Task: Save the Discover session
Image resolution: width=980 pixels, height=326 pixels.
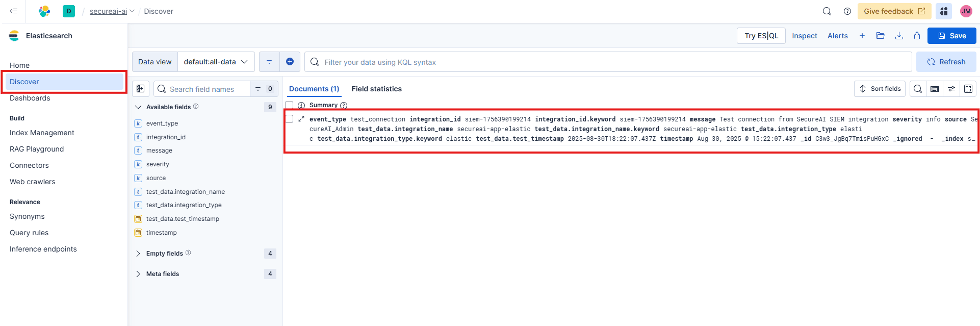Action: click(x=952, y=36)
